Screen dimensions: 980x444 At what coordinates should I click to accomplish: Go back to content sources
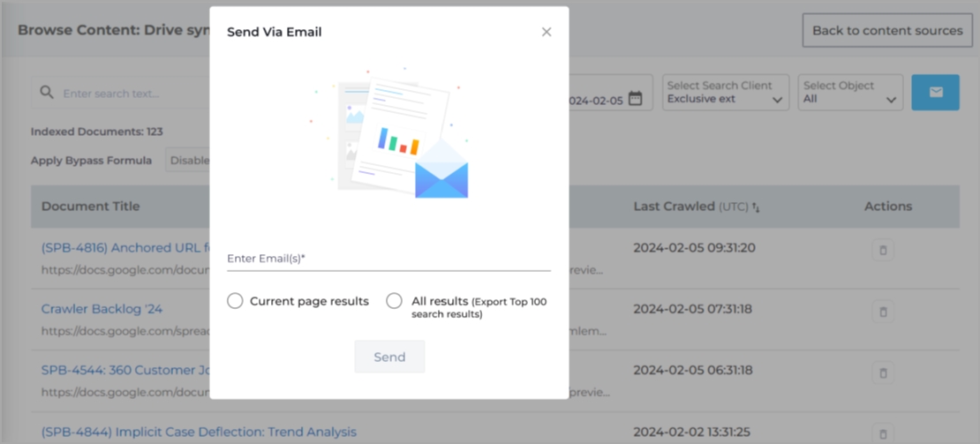tap(887, 31)
